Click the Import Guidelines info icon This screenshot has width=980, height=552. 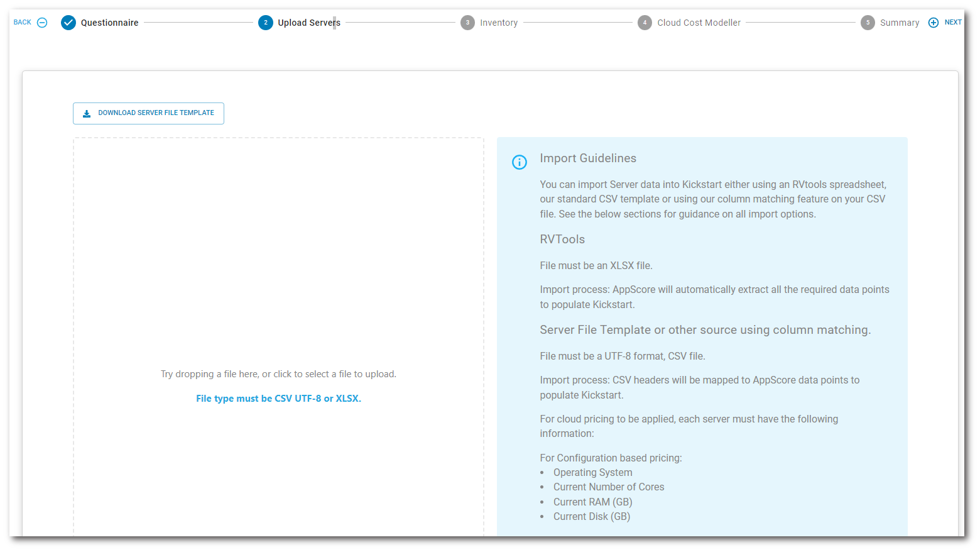[x=520, y=162]
